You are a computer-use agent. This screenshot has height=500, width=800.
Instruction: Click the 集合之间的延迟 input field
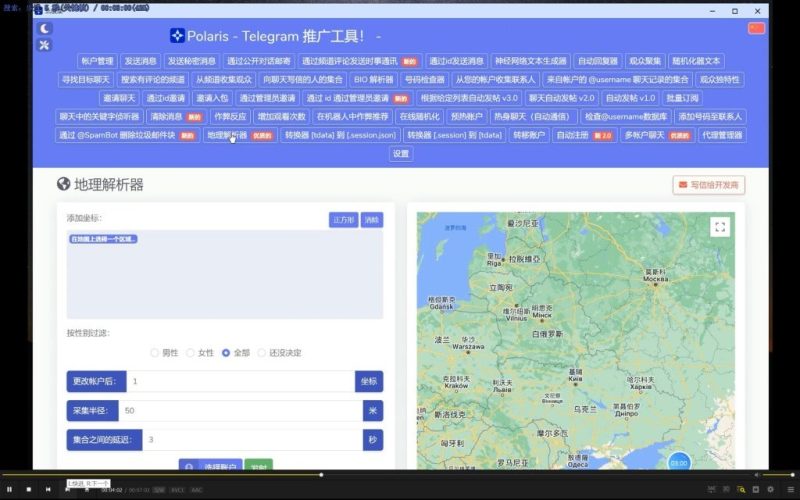tap(253, 440)
